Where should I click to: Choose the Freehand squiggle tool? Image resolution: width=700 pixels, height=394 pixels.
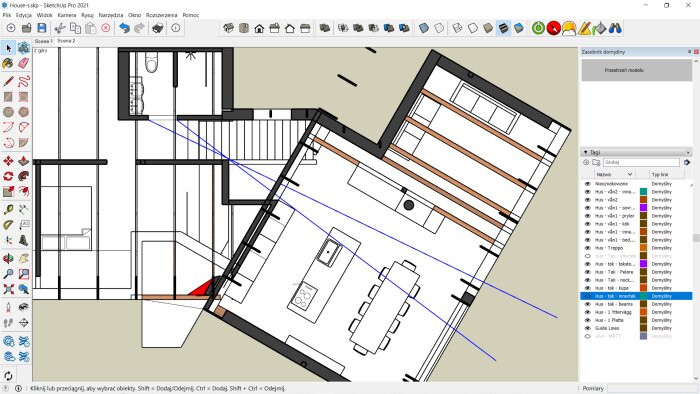pos(24,81)
